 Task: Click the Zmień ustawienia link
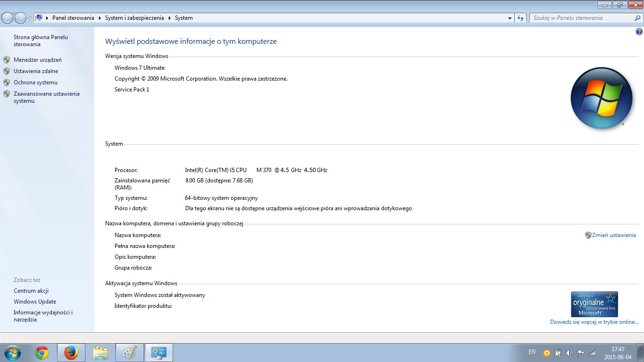(614, 235)
